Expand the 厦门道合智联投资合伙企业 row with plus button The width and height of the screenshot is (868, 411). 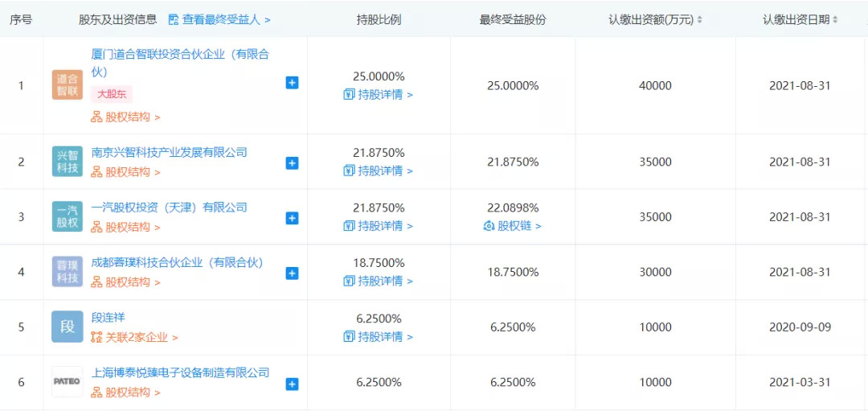[292, 83]
